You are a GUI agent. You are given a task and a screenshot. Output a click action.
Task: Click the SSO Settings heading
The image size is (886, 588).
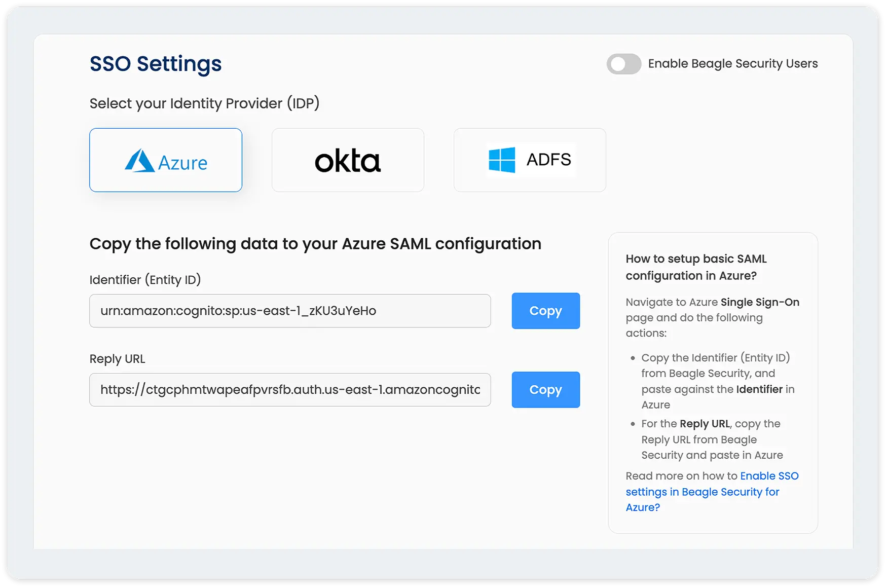[156, 64]
